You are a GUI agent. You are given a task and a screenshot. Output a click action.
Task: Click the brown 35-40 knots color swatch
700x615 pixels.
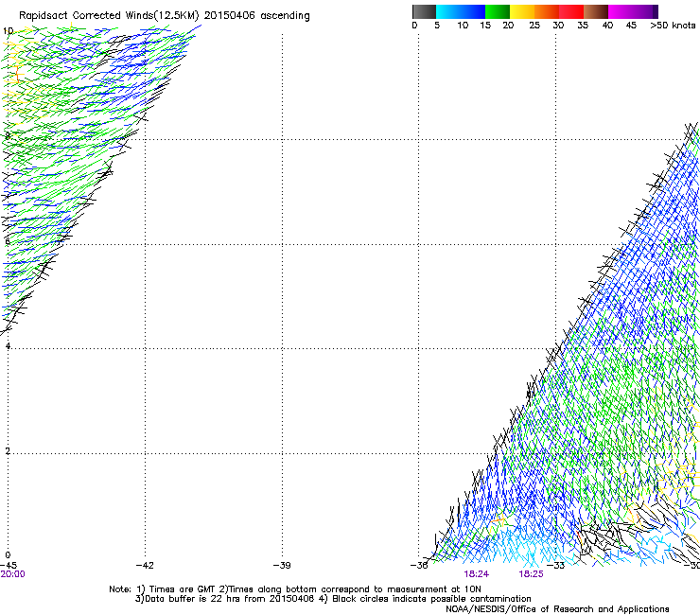tap(596, 11)
